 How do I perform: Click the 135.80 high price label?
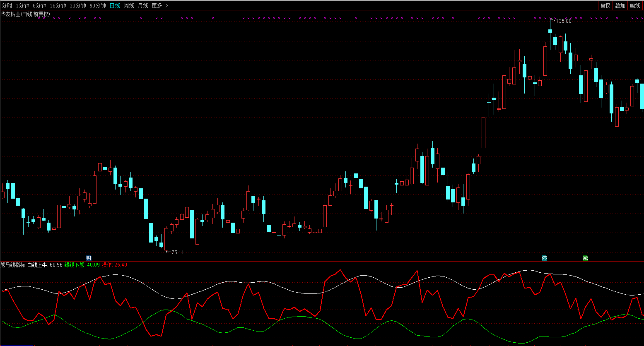coord(563,21)
